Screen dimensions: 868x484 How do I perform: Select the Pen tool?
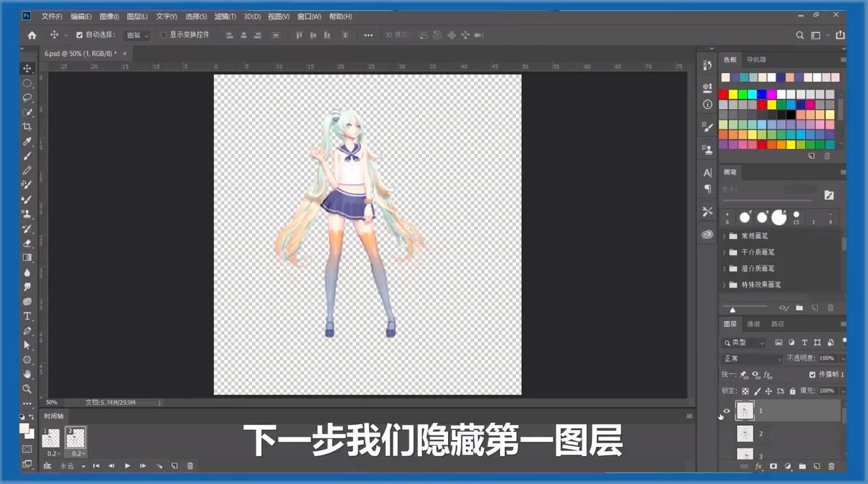coord(27,331)
